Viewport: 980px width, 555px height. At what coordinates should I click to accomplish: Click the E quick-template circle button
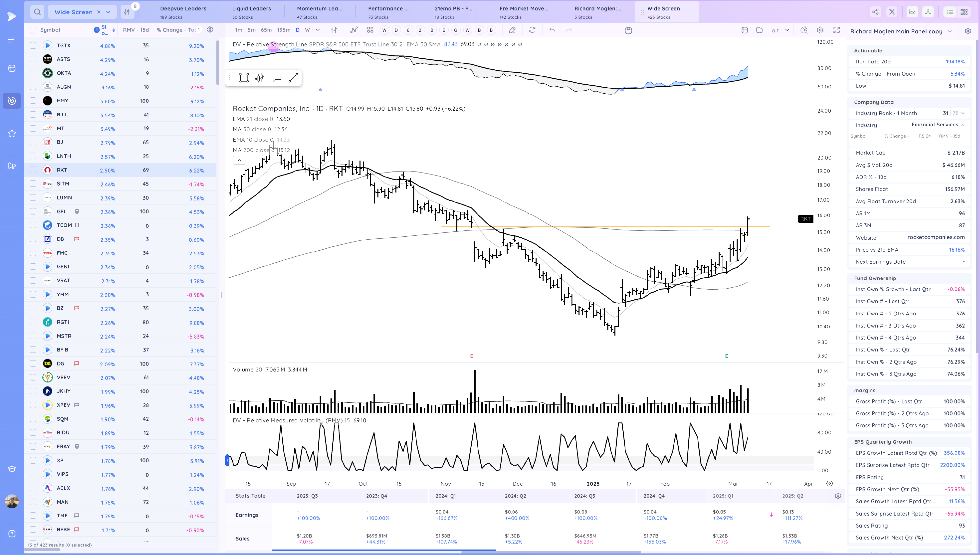pyautogui.click(x=444, y=30)
